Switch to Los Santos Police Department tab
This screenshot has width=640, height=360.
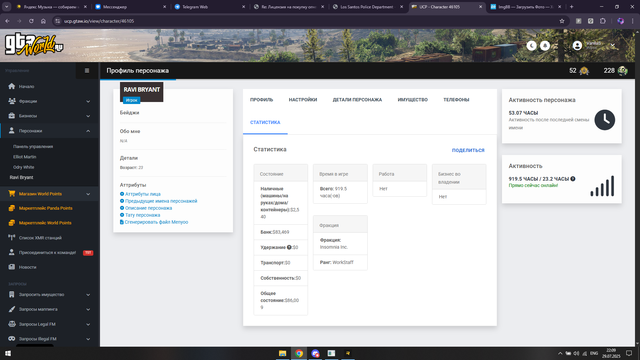pos(367,7)
